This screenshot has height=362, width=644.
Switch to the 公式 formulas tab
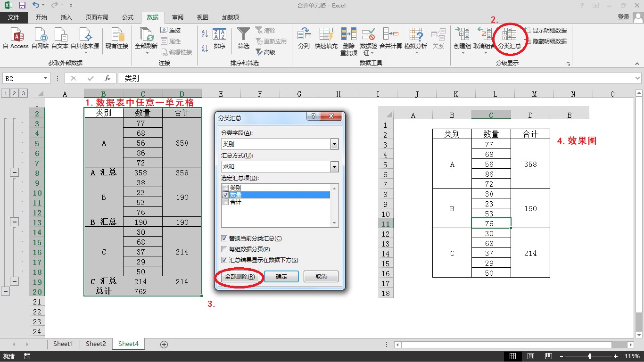click(128, 17)
